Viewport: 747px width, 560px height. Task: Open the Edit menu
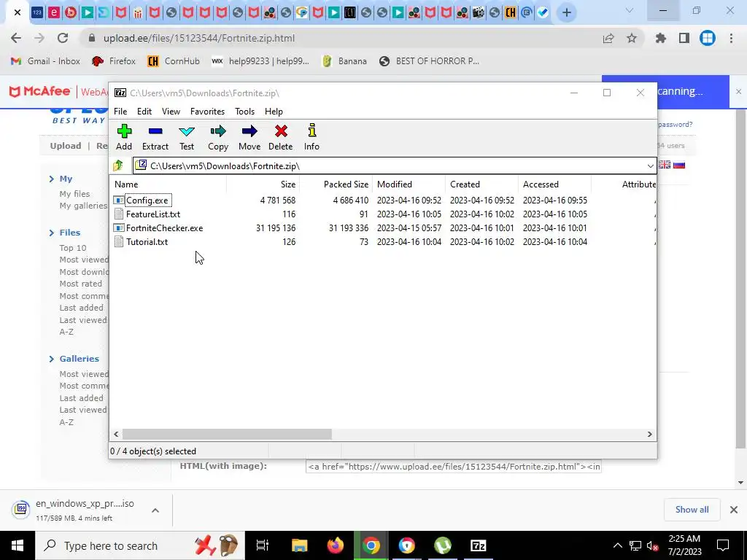click(144, 112)
